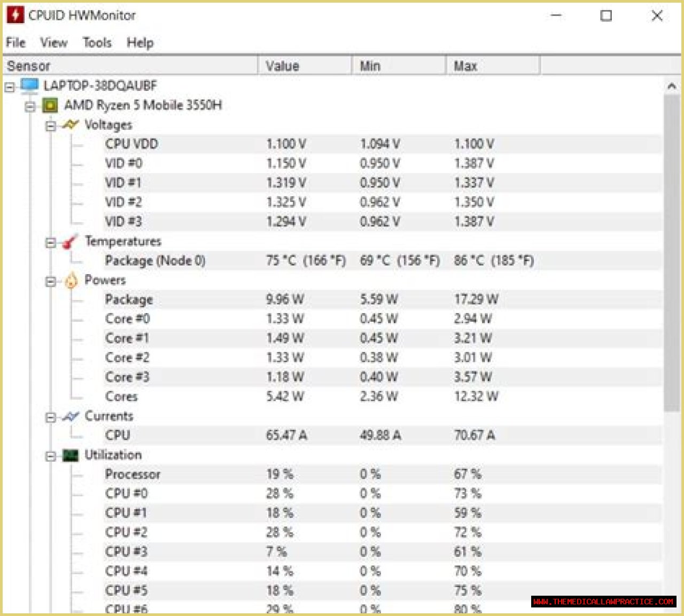Click the 9.96 W package power value
Viewport: 684px width, 616px height.
click(x=285, y=300)
